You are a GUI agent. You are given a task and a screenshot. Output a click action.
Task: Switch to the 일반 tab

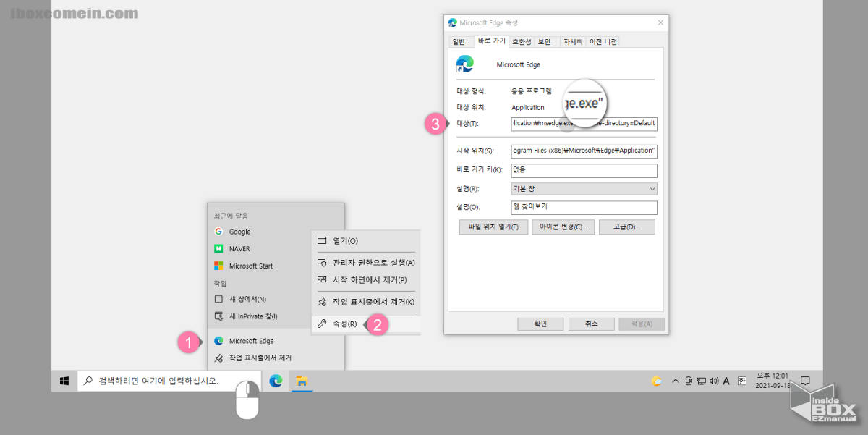tap(461, 41)
